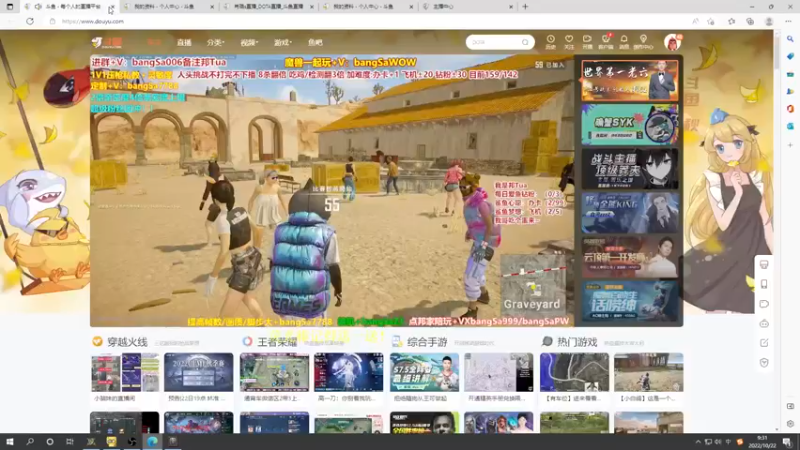The image size is (800, 450).
Task: Select 世界第一老六 stream banner
Action: 630,80
